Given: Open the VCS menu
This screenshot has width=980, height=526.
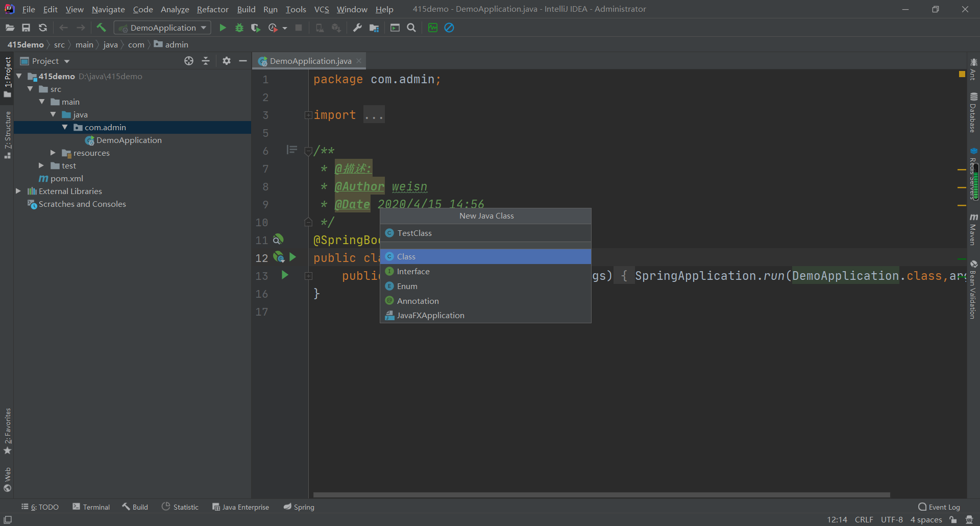Looking at the screenshot, I should tap(322, 9).
